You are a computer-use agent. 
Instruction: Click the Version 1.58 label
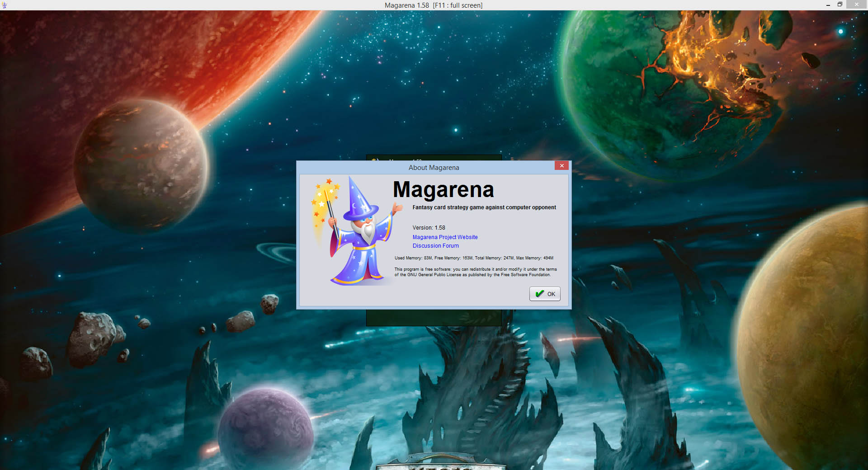(429, 228)
